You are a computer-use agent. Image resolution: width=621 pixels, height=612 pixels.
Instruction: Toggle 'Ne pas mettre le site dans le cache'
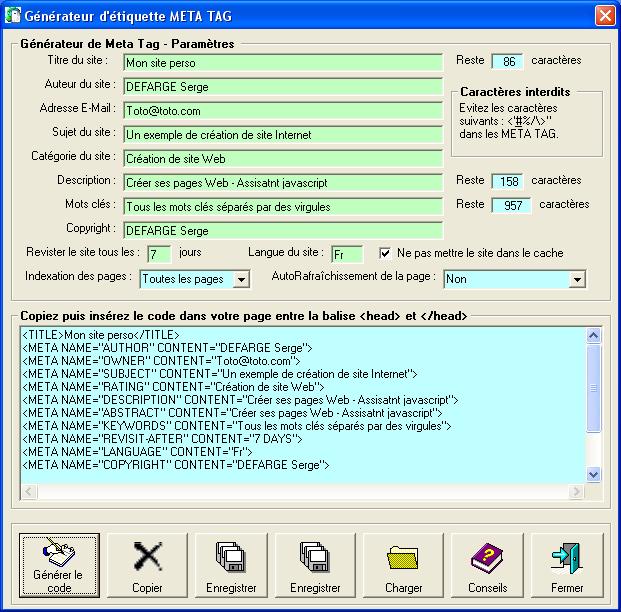pyautogui.click(x=386, y=253)
